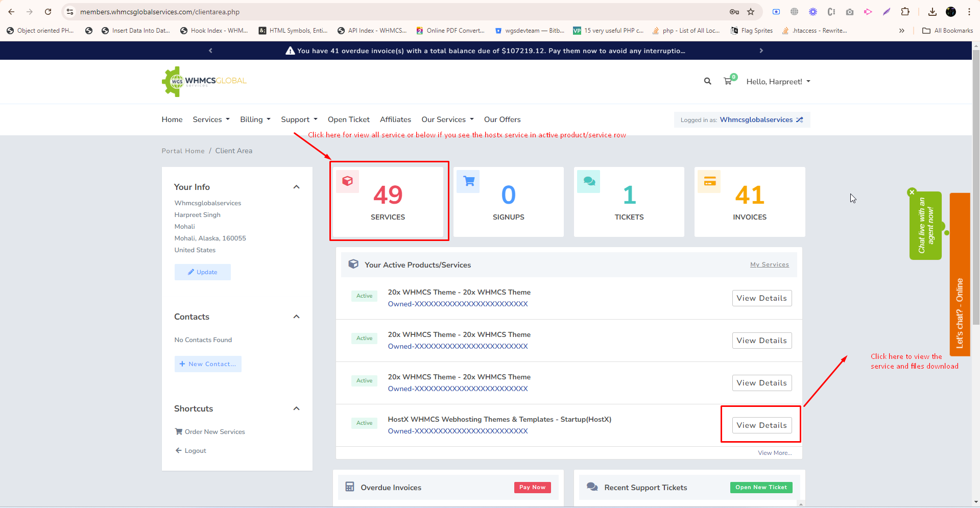Open the shopping cart icon

pyautogui.click(x=728, y=81)
